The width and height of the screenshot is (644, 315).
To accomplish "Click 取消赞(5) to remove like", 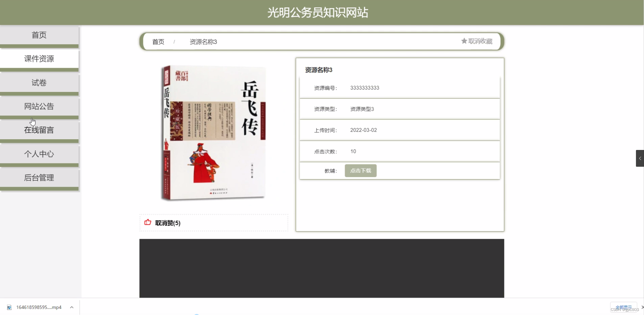I will pyautogui.click(x=168, y=223).
